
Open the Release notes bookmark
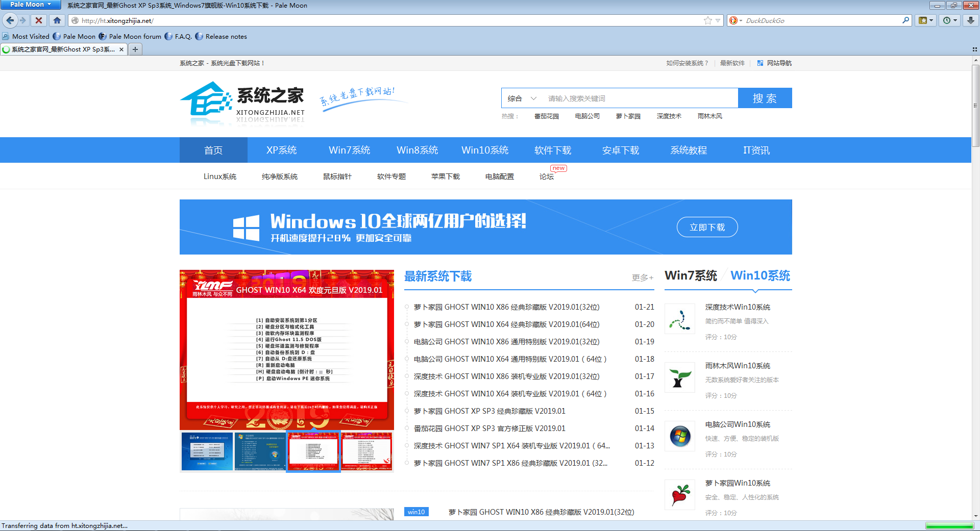tap(221, 37)
